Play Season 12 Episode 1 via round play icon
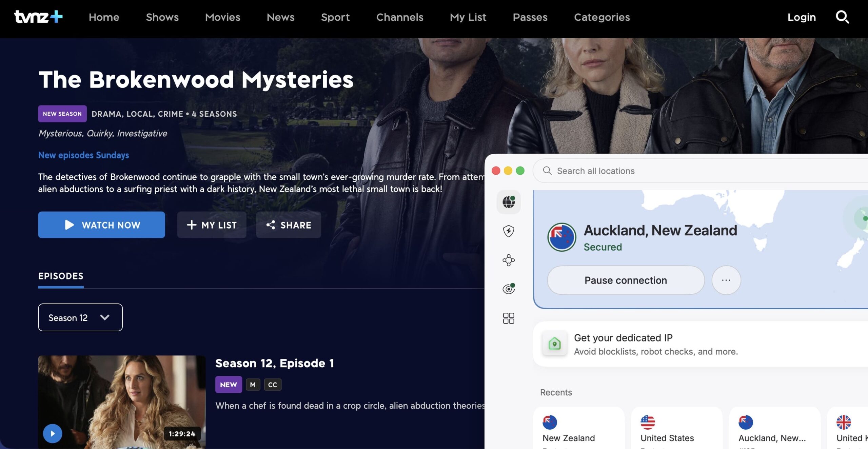 [53, 433]
